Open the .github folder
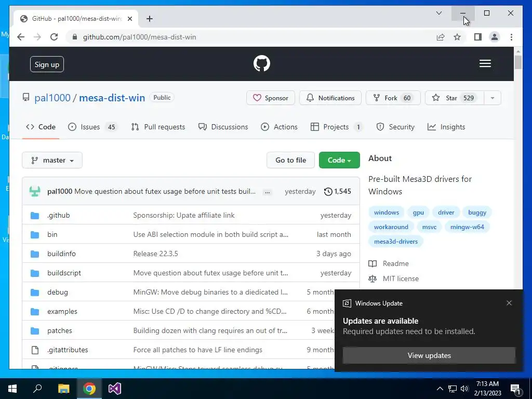 pyautogui.click(x=59, y=215)
